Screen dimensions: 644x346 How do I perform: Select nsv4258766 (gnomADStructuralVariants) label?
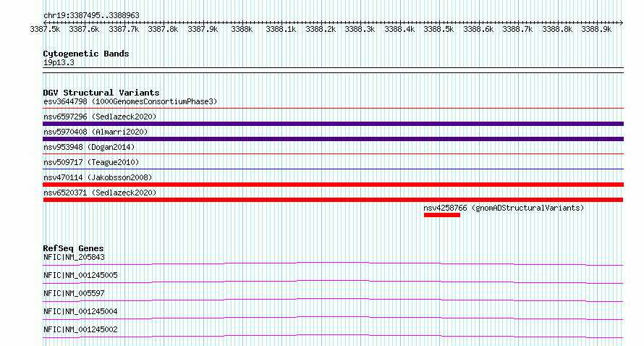tap(504, 208)
